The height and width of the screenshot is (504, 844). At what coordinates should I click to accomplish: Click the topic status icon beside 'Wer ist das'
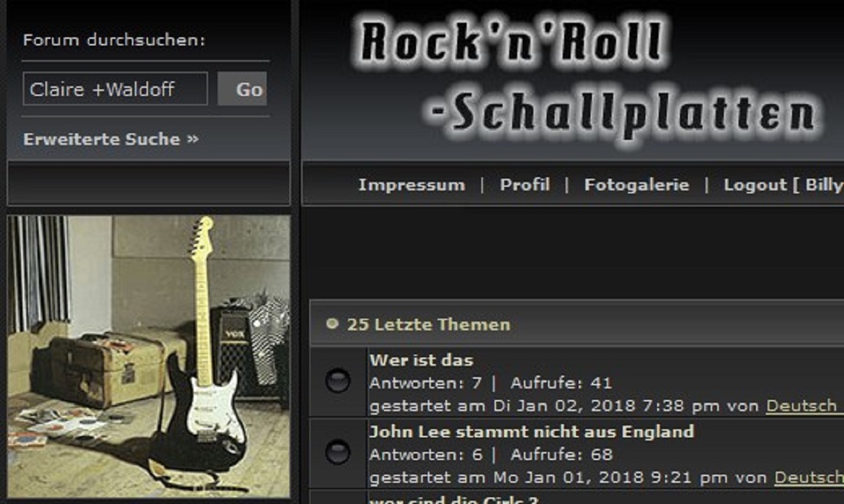coord(338,381)
